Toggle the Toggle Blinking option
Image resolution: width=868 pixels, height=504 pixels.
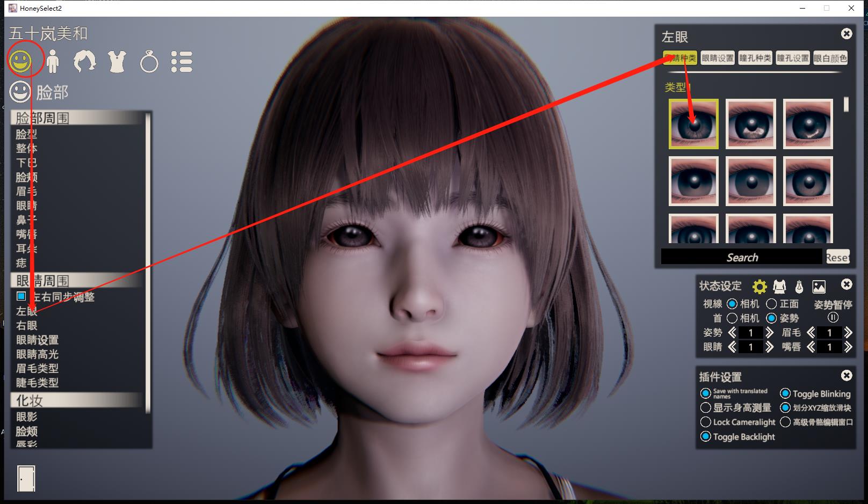pyautogui.click(x=785, y=393)
